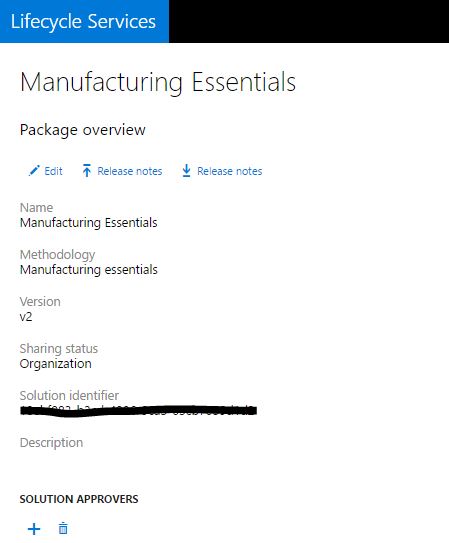The image size is (449, 543).
Task: Click the redacted Solution identifier value
Action: (x=138, y=411)
